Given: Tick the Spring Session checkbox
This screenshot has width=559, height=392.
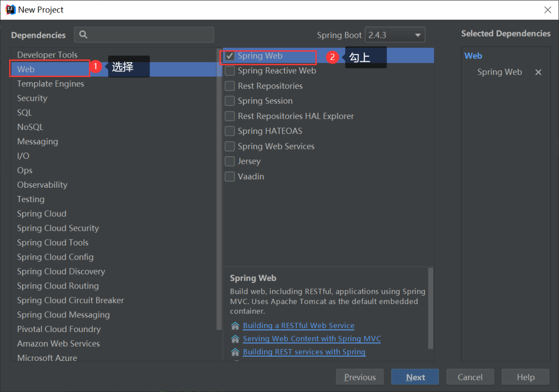Looking at the screenshot, I should coord(230,101).
